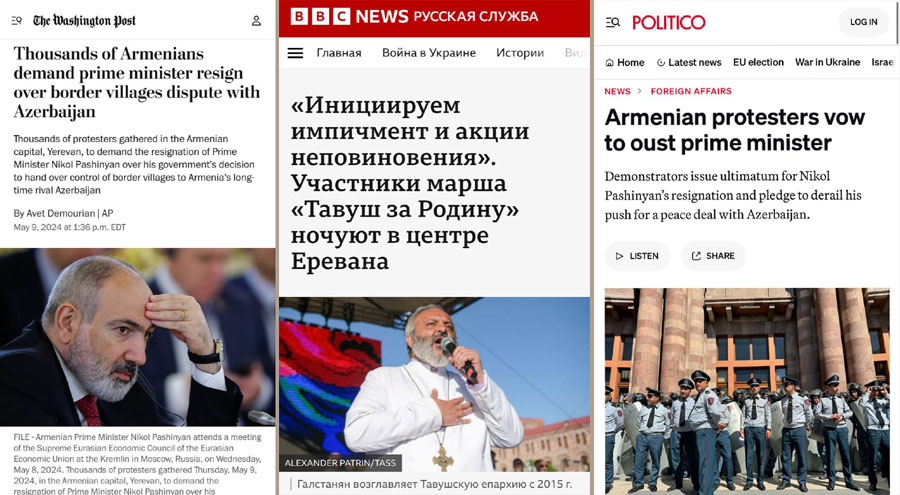The height and width of the screenshot is (495, 900).
Task: Open the Война в Украине section
Action: (x=429, y=53)
